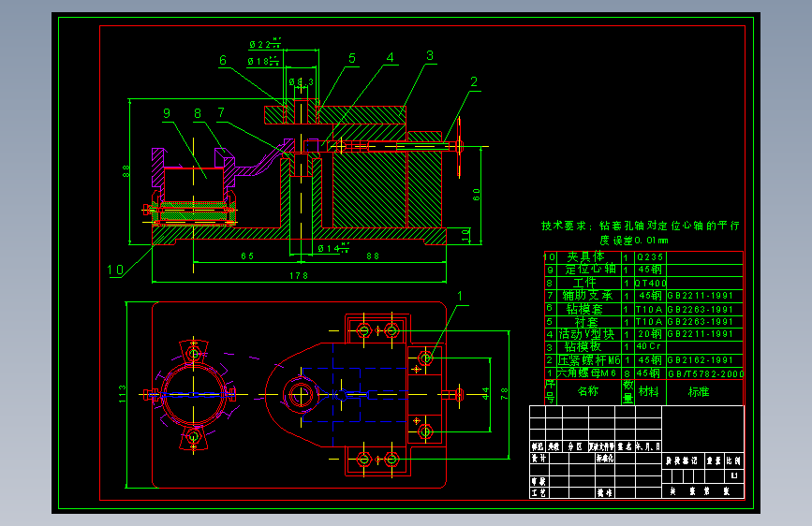Select part balloon number 5

click(352, 59)
